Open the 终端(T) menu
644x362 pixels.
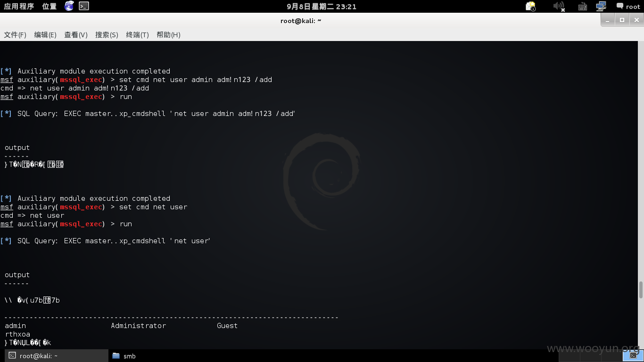coord(137,35)
